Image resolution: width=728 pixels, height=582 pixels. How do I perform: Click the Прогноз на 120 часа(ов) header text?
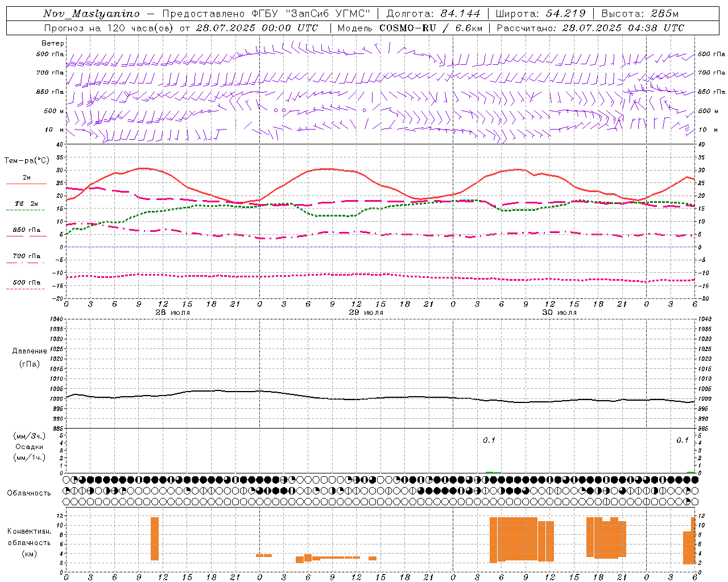[x=110, y=28]
